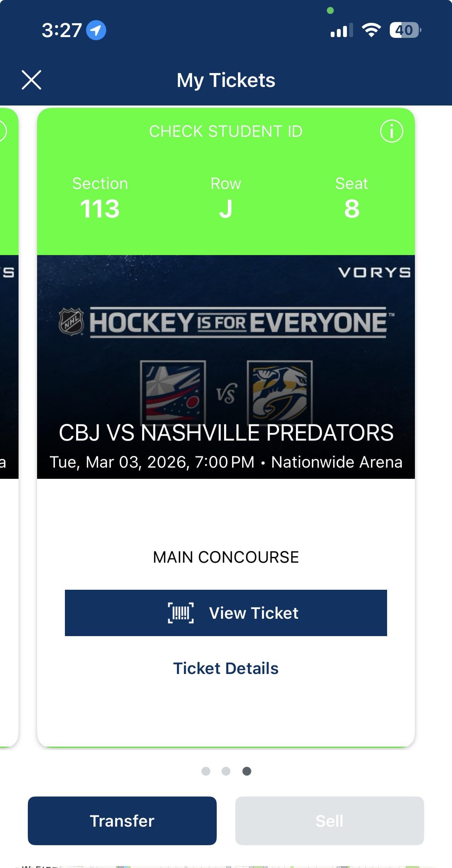Go to first ticket page dot

tap(206, 771)
